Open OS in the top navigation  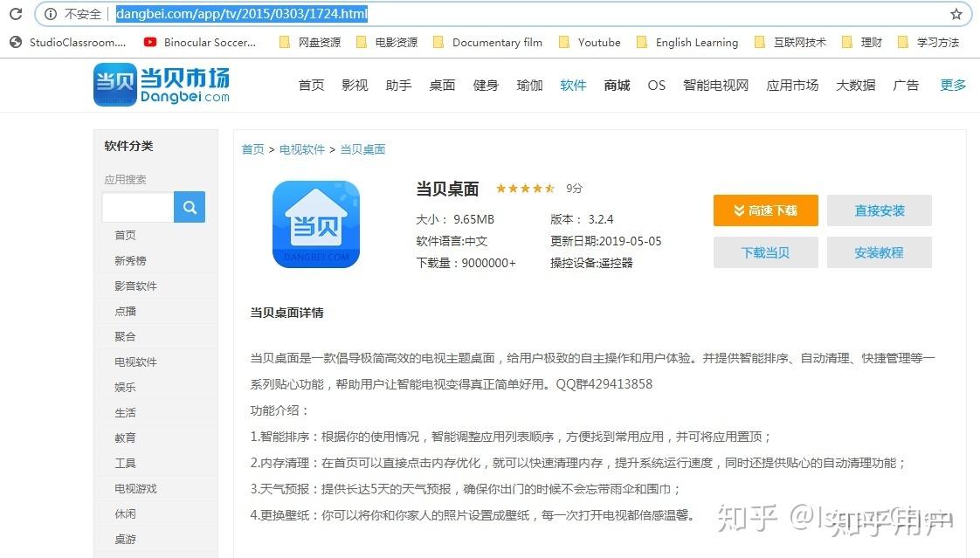tap(657, 85)
